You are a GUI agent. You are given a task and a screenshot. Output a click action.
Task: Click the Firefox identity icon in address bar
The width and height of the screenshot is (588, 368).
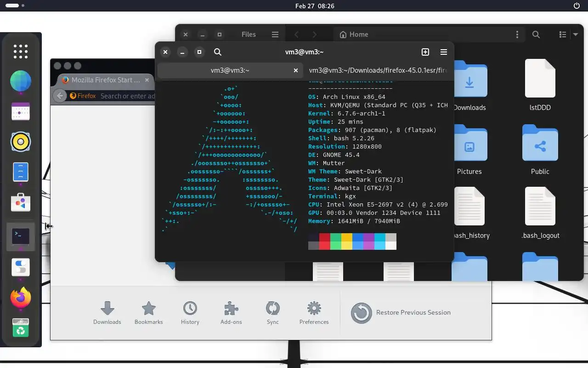[x=83, y=96]
